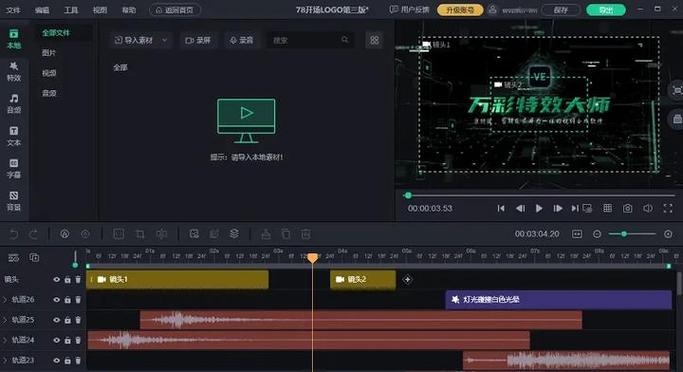Click the 保存 save button

coord(561,10)
